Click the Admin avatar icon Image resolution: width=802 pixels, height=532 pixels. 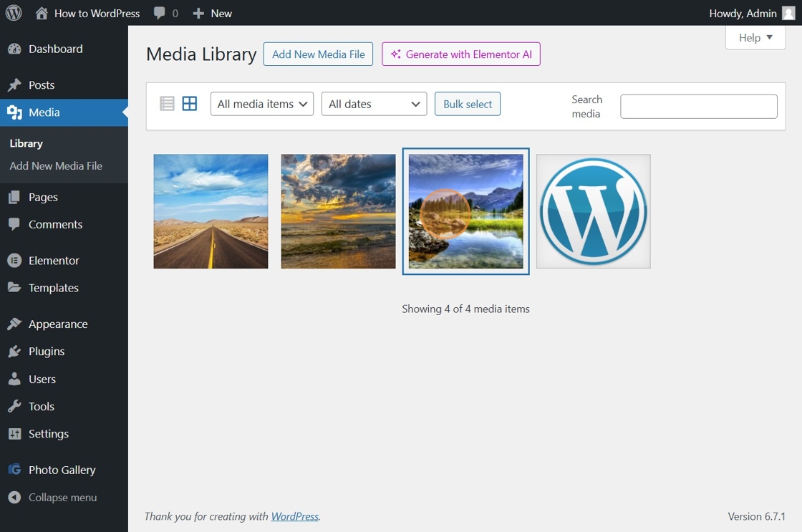pyautogui.click(x=788, y=14)
